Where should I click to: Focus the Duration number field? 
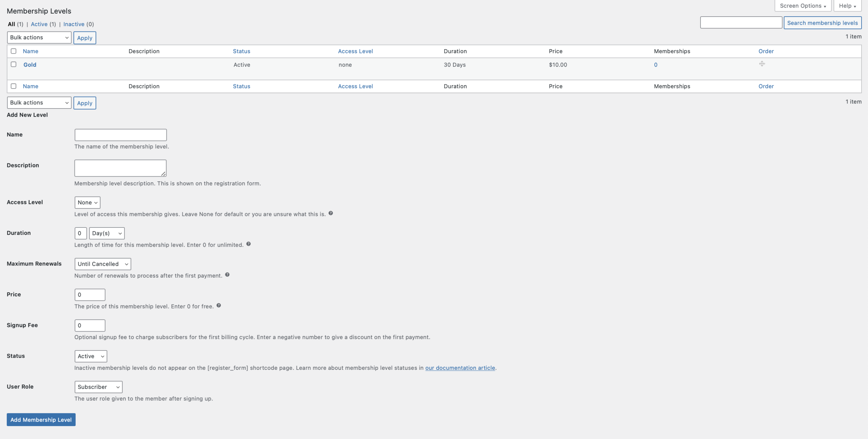[x=81, y=233]
